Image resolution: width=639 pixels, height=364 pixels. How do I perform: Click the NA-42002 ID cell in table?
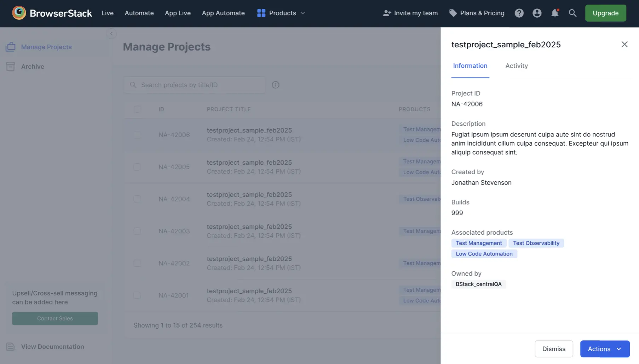[x=174, y=263]
